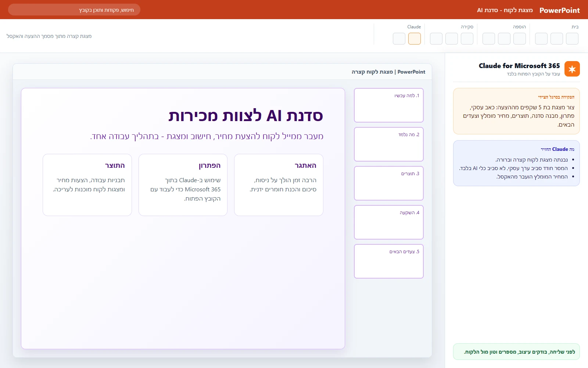The image size is (588, 368).
Task: Click the slide title סדנת AI לצוות מכירות
Action: [x=246, y=116]
